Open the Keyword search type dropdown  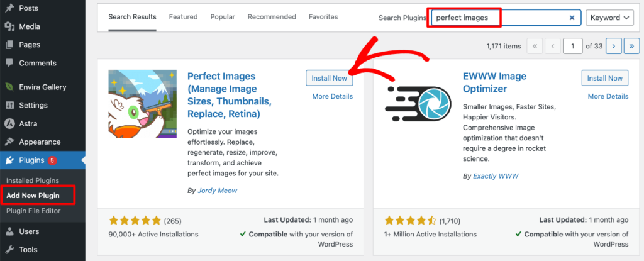point(610,18)
